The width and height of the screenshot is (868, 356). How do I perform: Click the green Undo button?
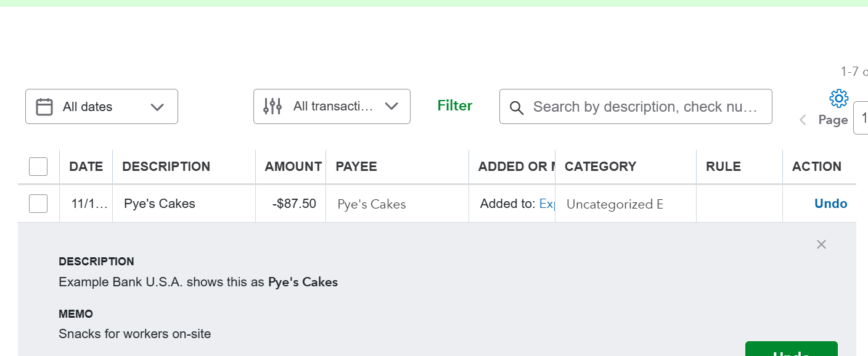(x=791, y=350)
